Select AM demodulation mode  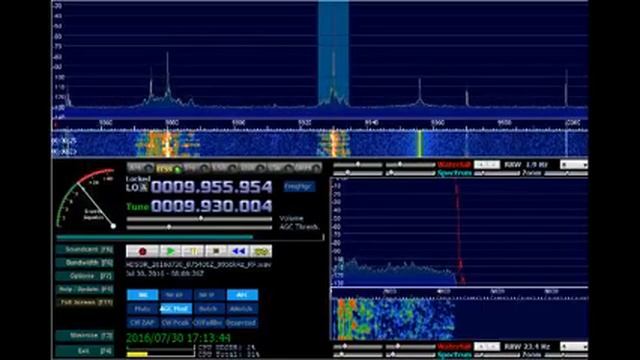pos(141,168)
